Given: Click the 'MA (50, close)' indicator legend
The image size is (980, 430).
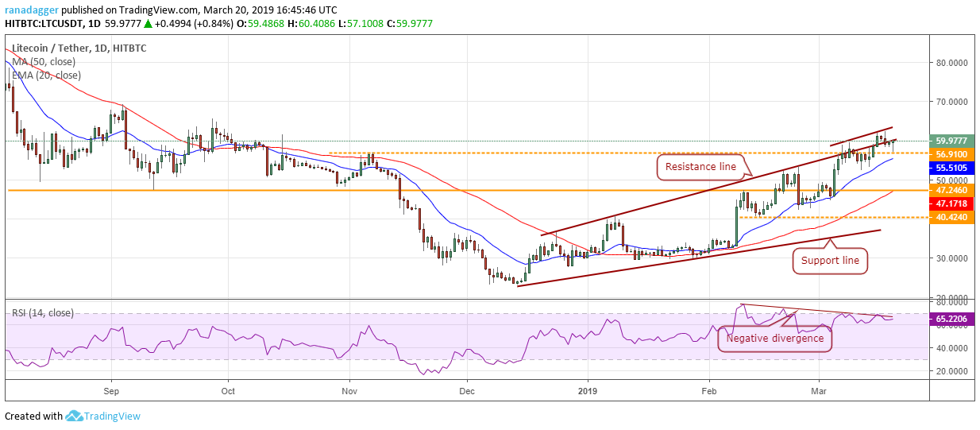Looking at the screenshot, I should 43,62.
